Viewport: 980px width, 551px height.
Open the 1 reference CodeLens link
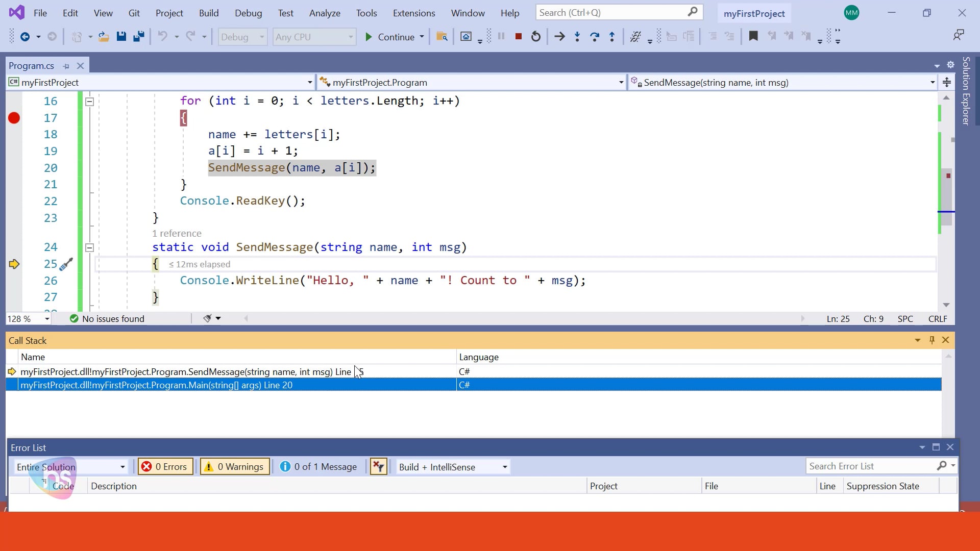[177, 233]
